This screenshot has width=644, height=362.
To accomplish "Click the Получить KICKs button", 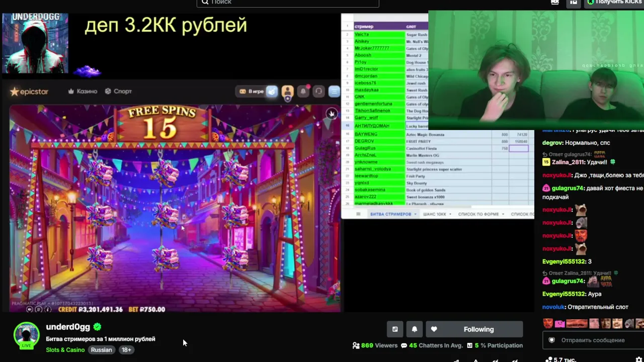I will click(x=614, y=3).
